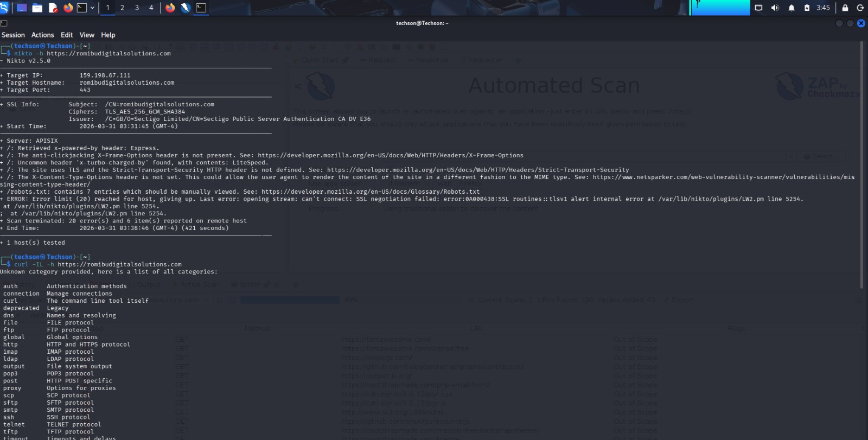Image resolution: width=868 pixels, height=440 pixels.
Task: Launch the text editor from panel
Action: 53,8
